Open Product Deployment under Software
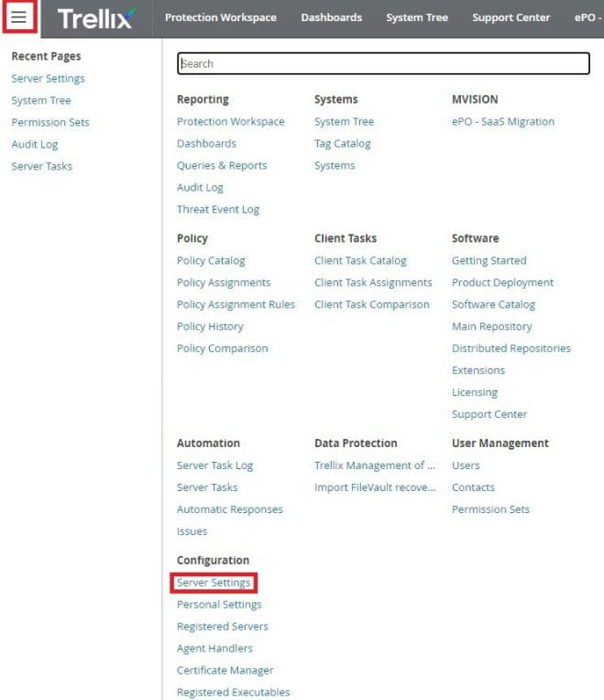This screenshot has height=700, width=604. (x=502, y=283)
